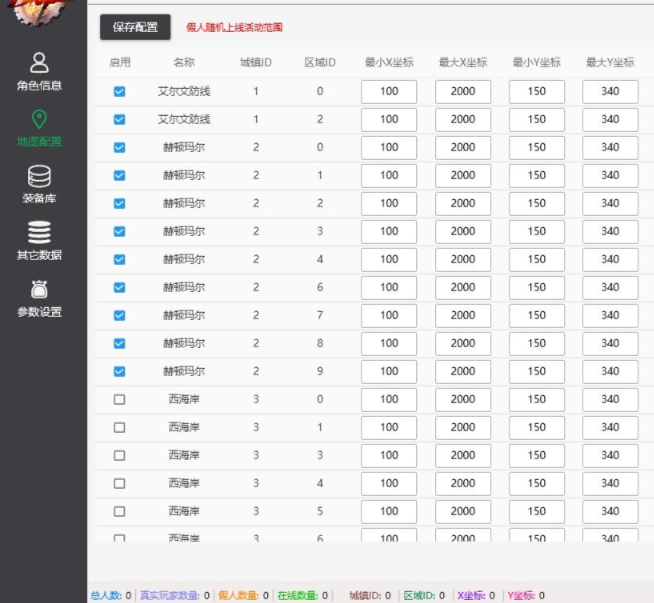The width and height of the screenshot is (654, 603).
Task: Uncheck 艾尔文防线 region 2 checkbox
Action: coord(119,119)
